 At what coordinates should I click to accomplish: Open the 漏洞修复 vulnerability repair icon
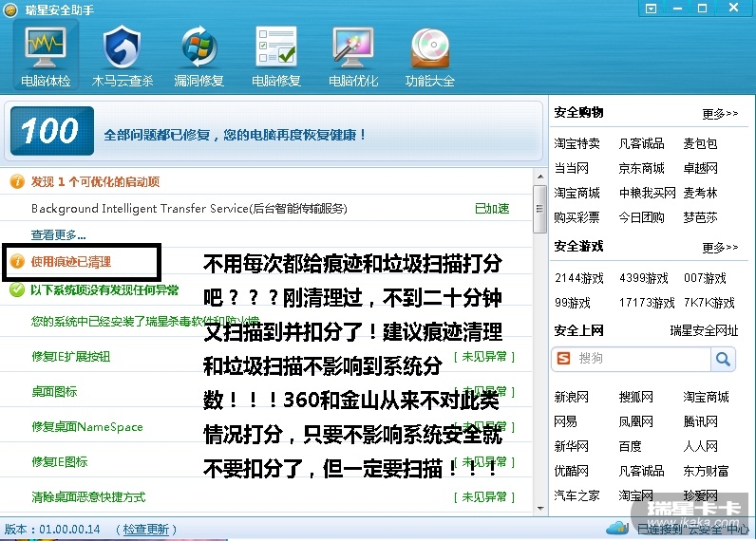coord(198,57)
